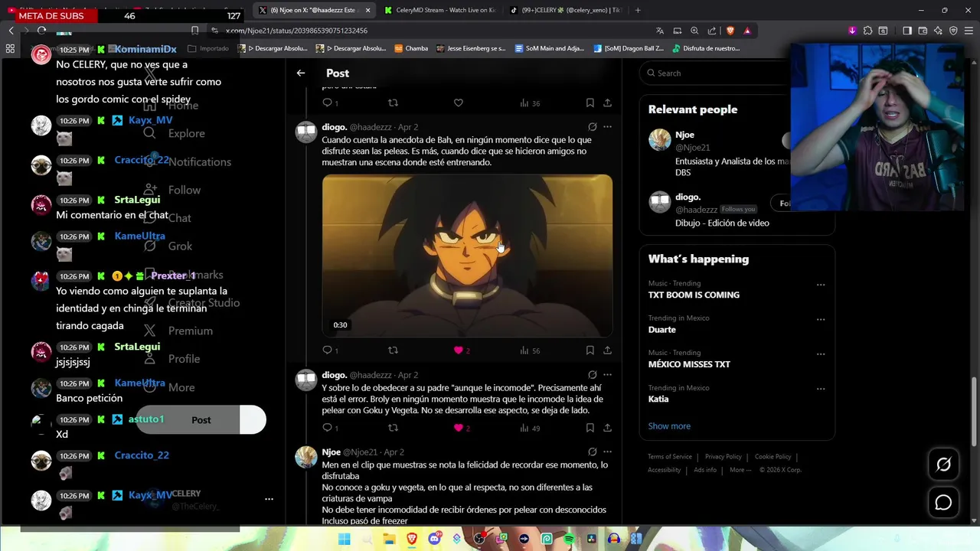The image size is (980, 551).
Task: Bookmark the post with 49 views
Action: [590, 428]
